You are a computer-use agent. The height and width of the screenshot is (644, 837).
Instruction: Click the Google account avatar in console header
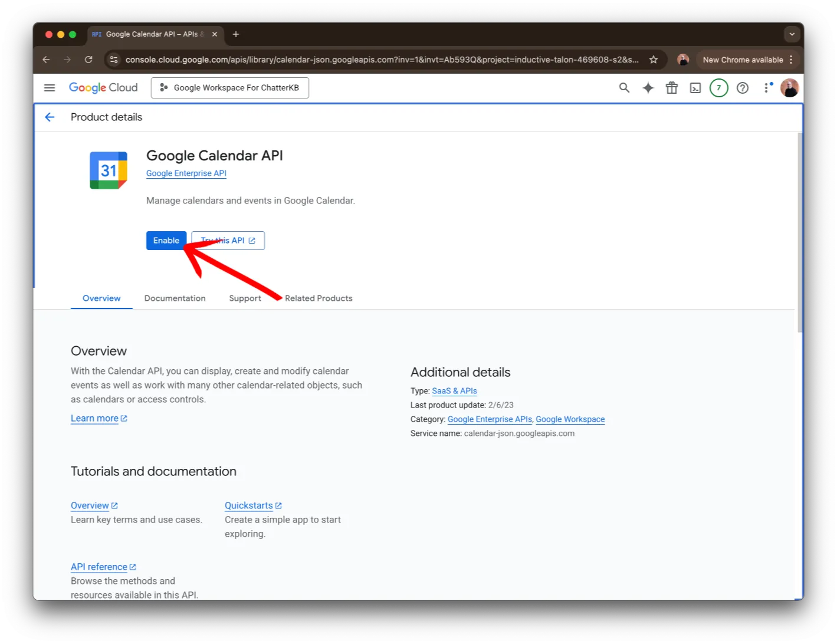[789, 88]
